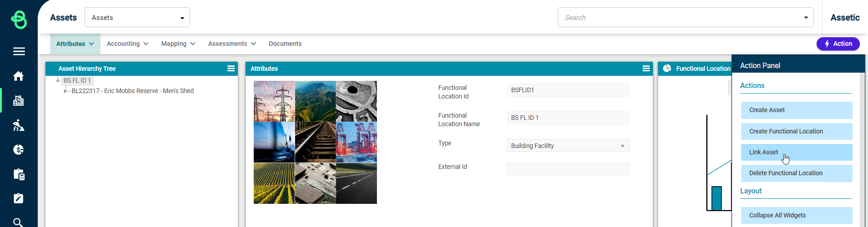Click the green Brightly logo icon
868x227 pixels.
(19, 20)
